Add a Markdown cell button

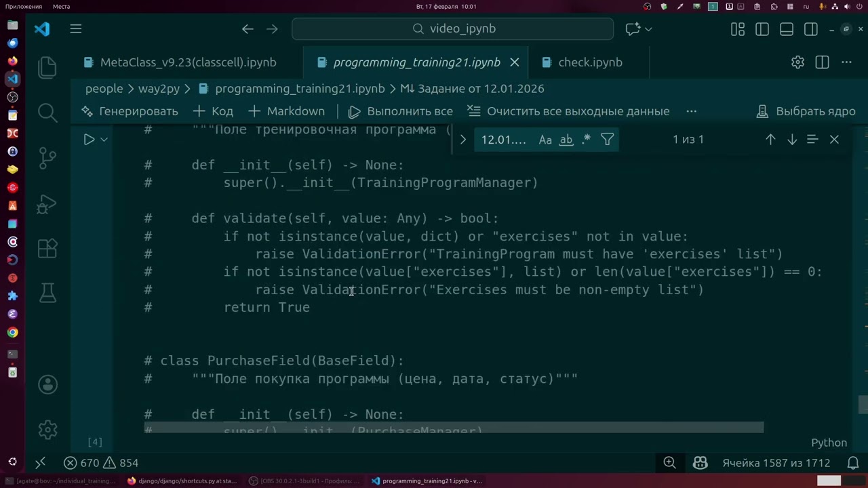click(287, 111)
